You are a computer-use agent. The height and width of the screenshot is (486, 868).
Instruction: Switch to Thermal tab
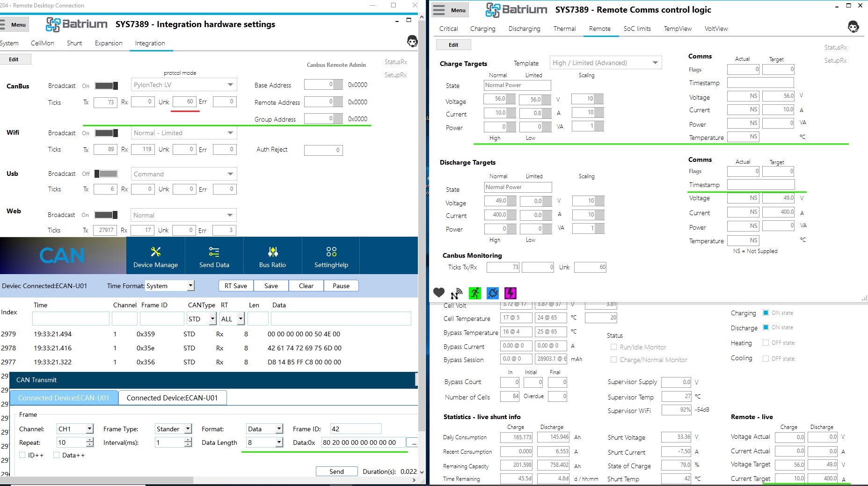pyautogui.click(x=564, y=29)
